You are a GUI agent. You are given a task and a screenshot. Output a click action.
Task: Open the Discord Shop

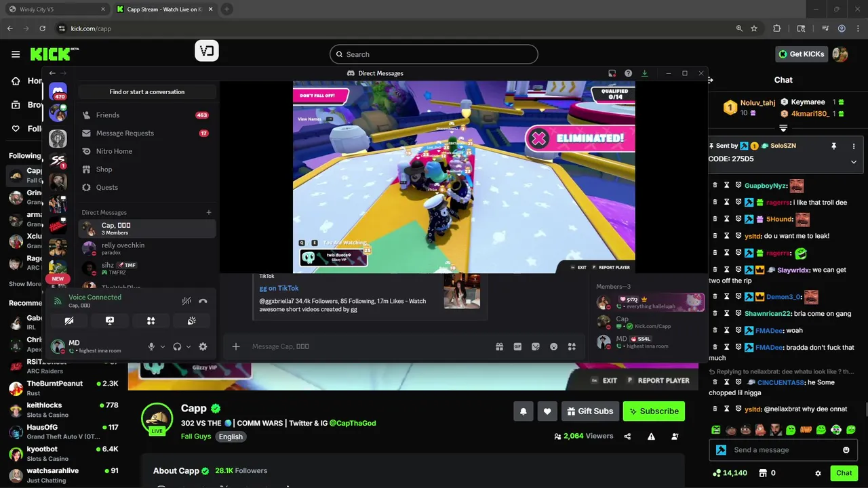coord(146,169)
